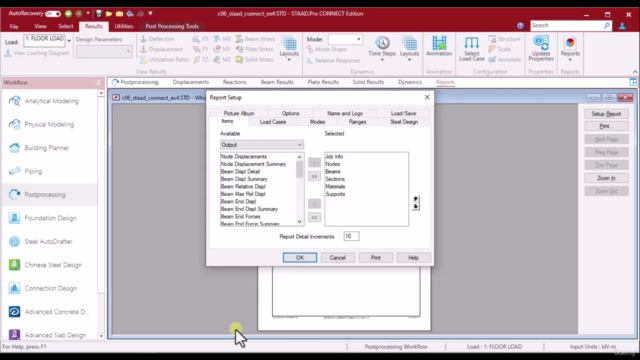Open the View ribbon tab
Image resolution: width=640 pixels, height=360 pixels.
[x=40, y=26]
